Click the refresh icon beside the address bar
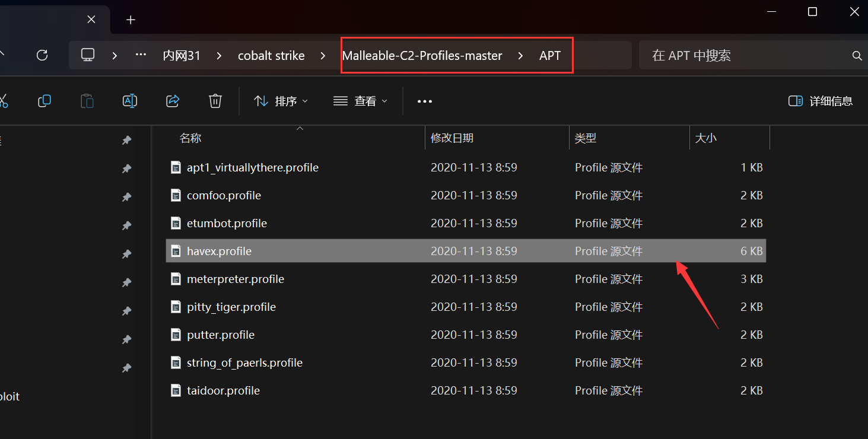This screenshot has height=439, width=868. point(42,55)
